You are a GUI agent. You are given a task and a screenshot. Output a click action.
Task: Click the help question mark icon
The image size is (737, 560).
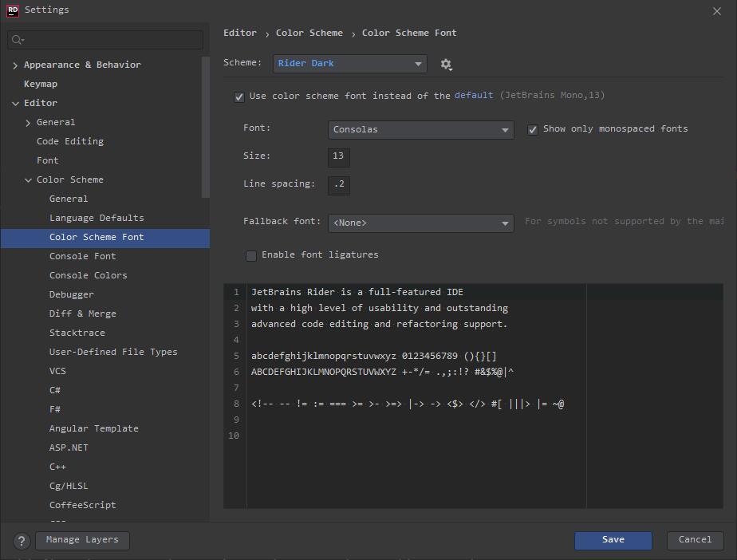22,540
